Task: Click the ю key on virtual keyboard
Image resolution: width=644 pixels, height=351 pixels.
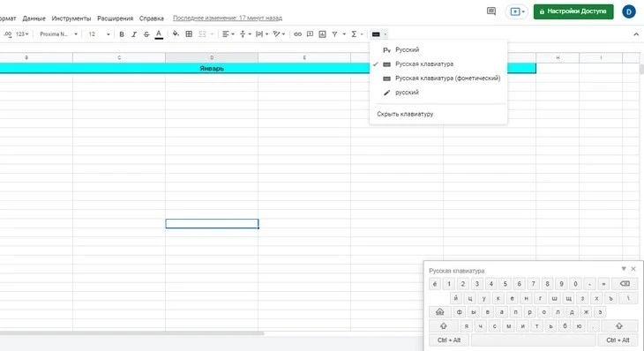Action: 579,326
